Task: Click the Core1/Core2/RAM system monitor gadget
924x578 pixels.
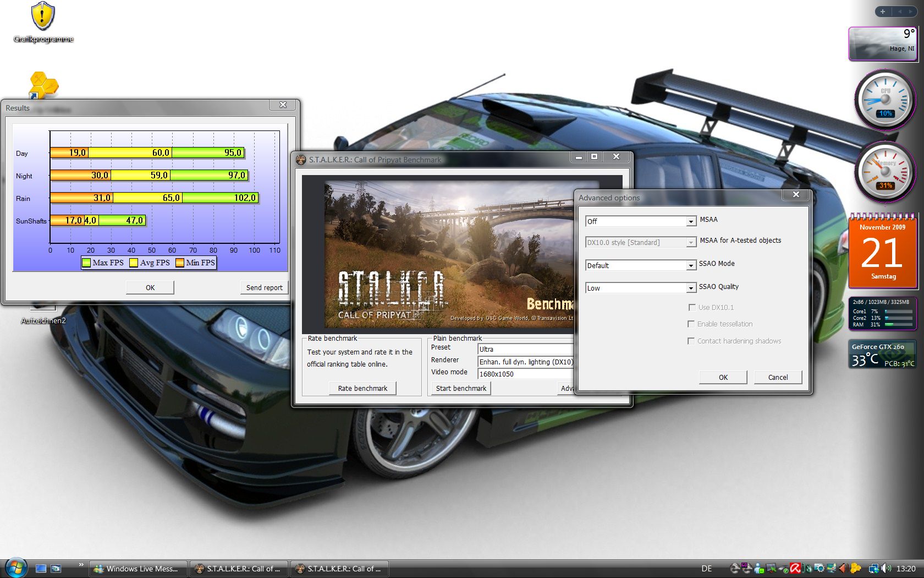Action: coord(883,313)
